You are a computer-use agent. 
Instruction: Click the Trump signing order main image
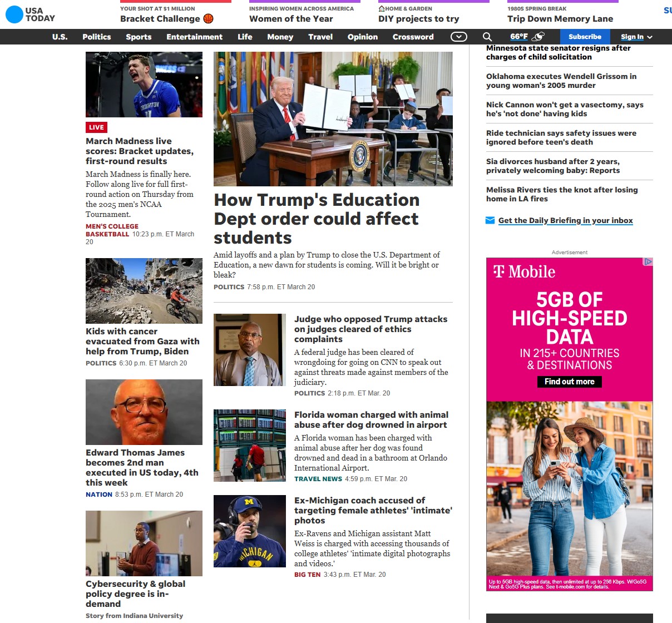pos(333,119)
